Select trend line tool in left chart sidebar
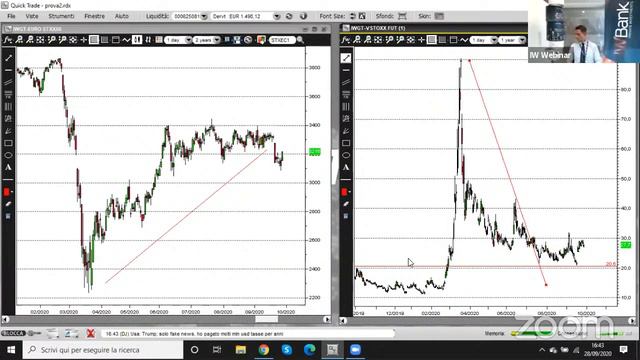Image resolution: width=640 pixels, height=360 pixels. (8, 58)
